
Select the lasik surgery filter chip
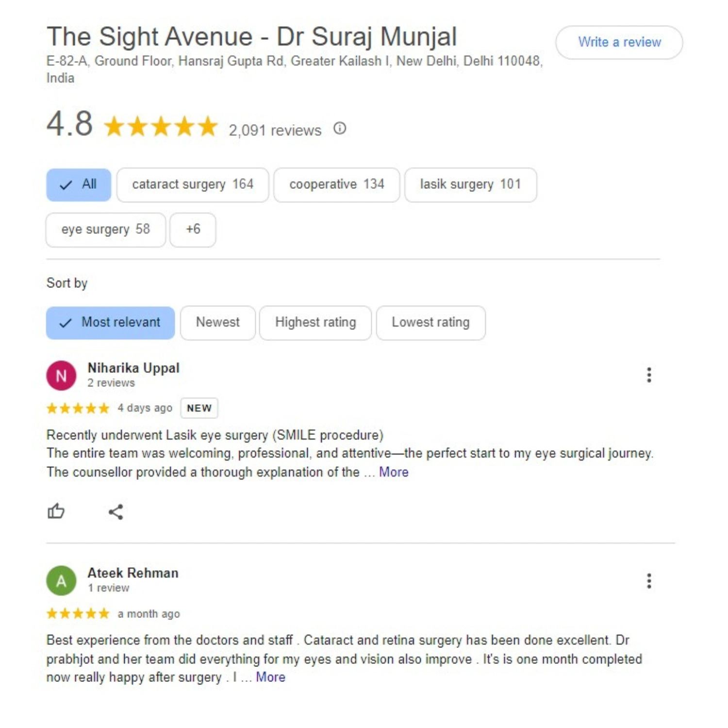click(x=470, y=185)
